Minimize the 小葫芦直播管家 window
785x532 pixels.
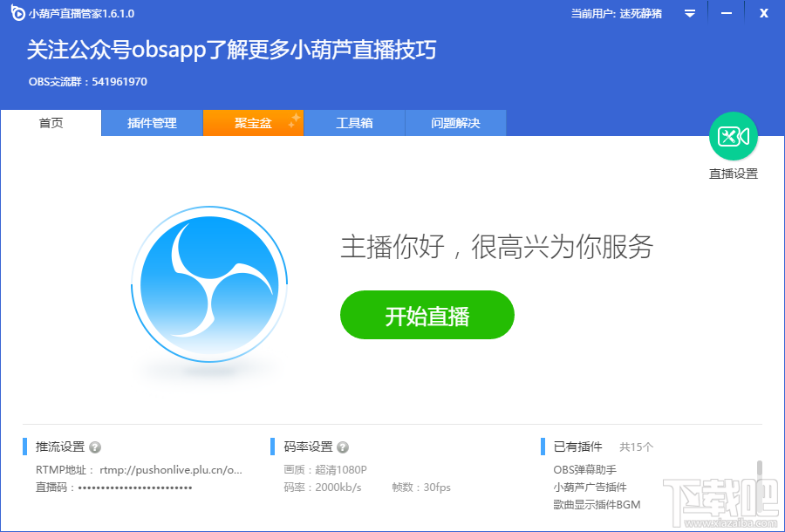(727, 13)
